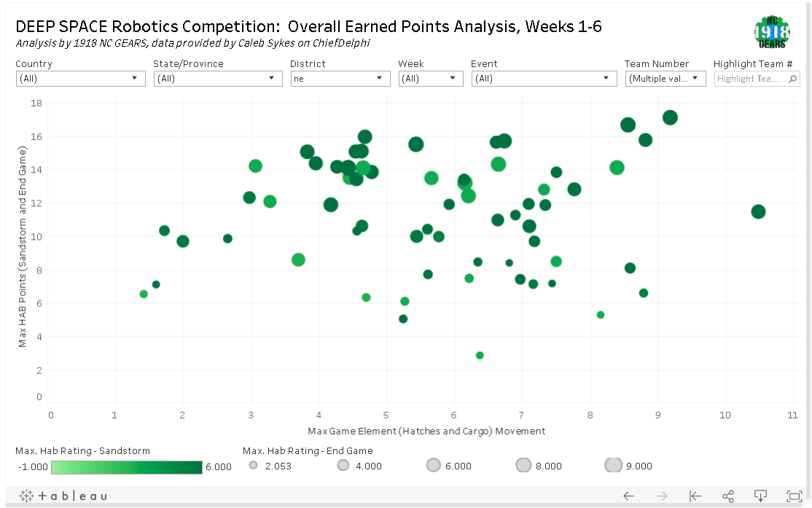The width and height of the screenshot is (812, 508).
Task: Enter full screen with the expand icon
Action: [x=795, y=496]
